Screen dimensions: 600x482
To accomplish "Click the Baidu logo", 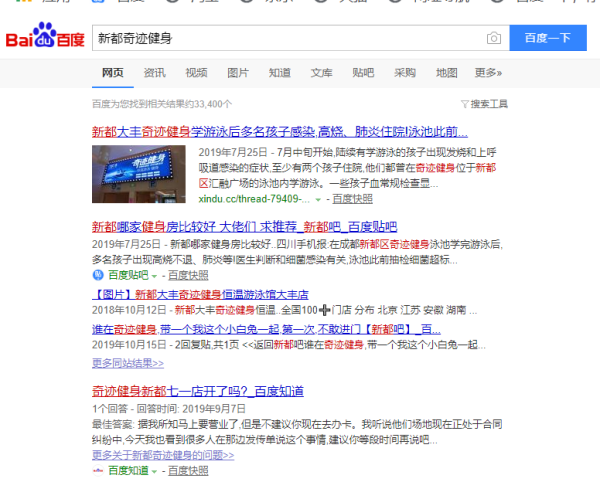I will (x=45, y=35).
